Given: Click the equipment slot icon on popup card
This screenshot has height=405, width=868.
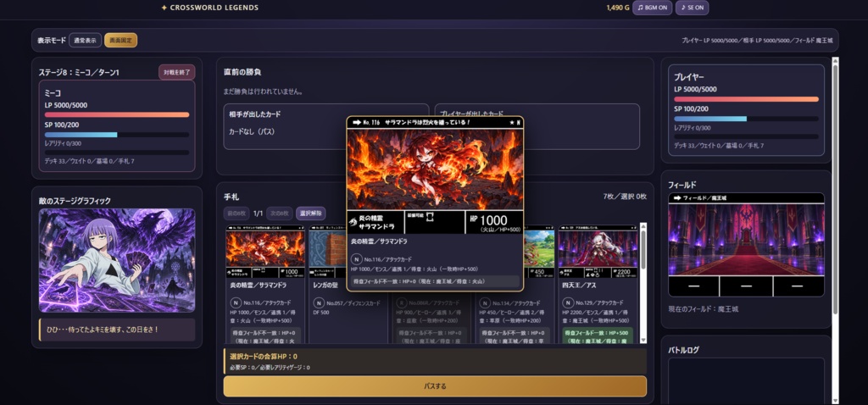Looking at the screenshot, I should tap(430, 217).
